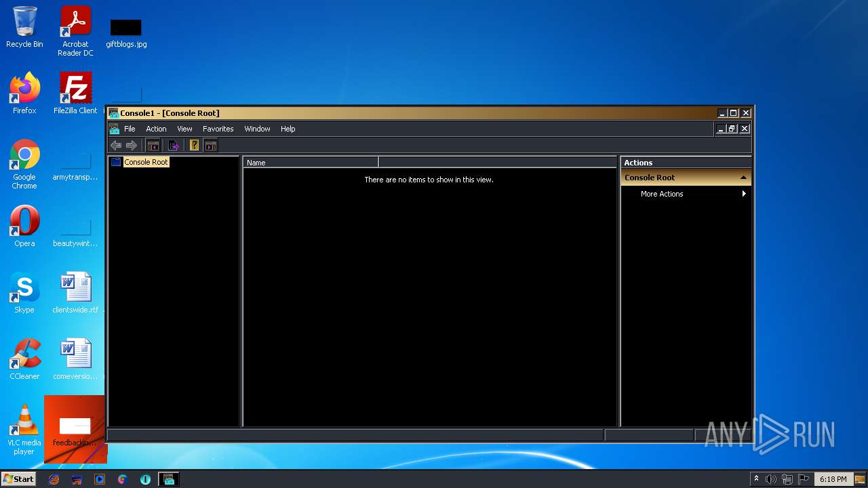This screenshot has height=488, width=868.
Task: Open the Start menu
Action: point(19,479)
